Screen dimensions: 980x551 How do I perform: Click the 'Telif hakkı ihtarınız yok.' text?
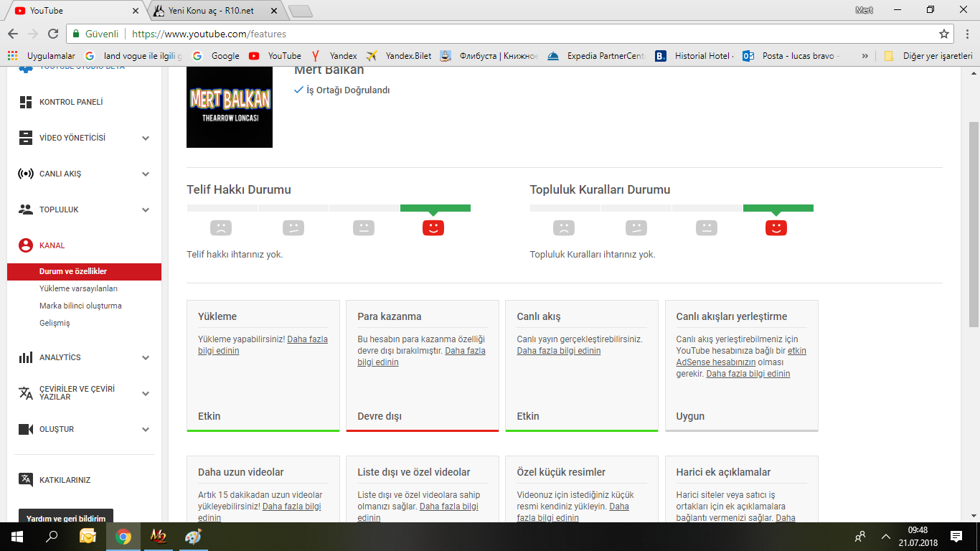coord(235,254)
